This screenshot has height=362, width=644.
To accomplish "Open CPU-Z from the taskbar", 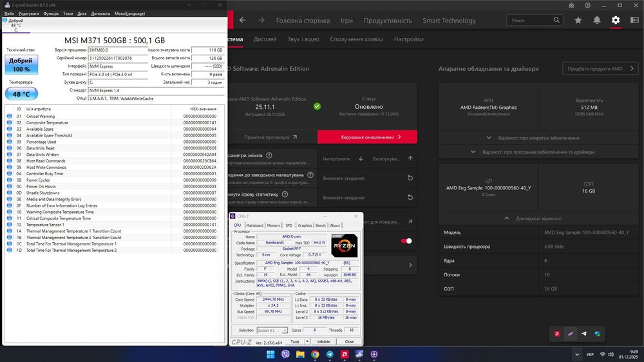I will point(374,354).
